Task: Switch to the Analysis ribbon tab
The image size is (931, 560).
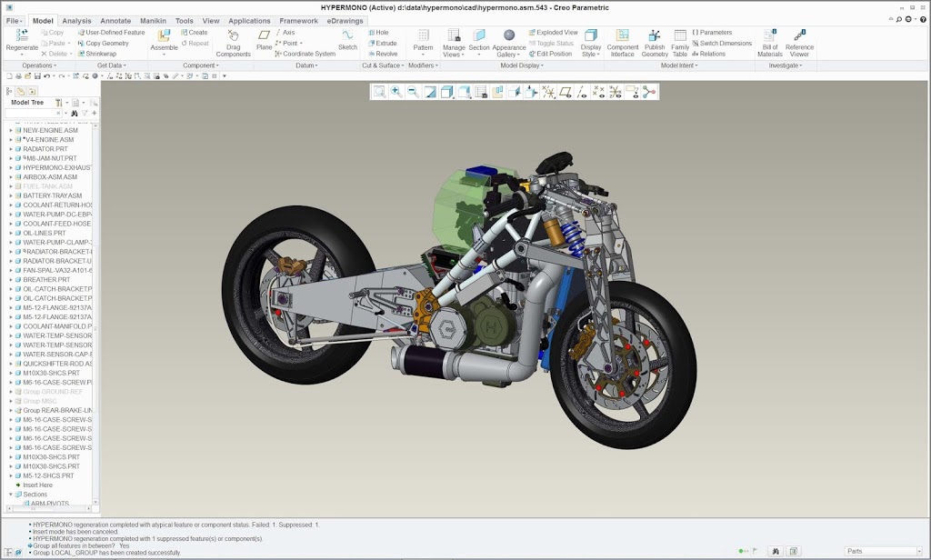Action: (x=76, y=20)
